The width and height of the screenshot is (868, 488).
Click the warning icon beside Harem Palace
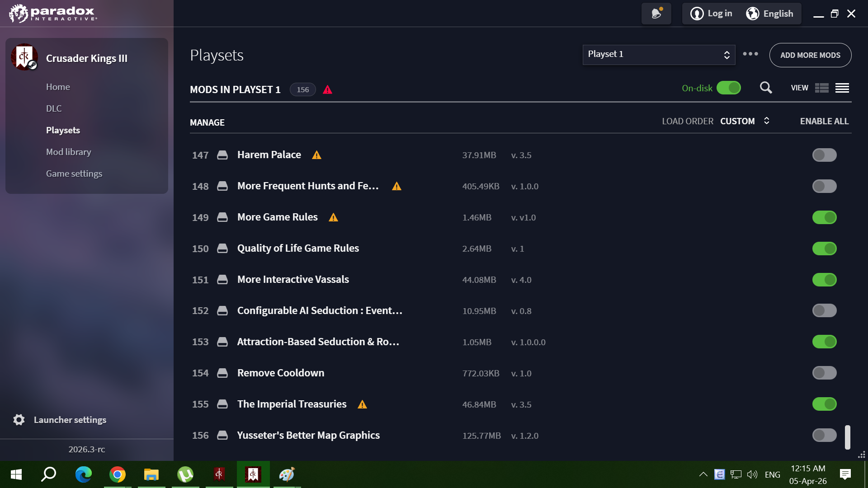pyautogui.click(x=317, y=155)
